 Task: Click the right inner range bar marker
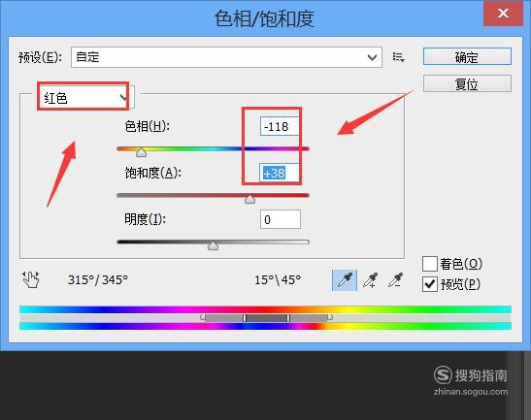288,318
